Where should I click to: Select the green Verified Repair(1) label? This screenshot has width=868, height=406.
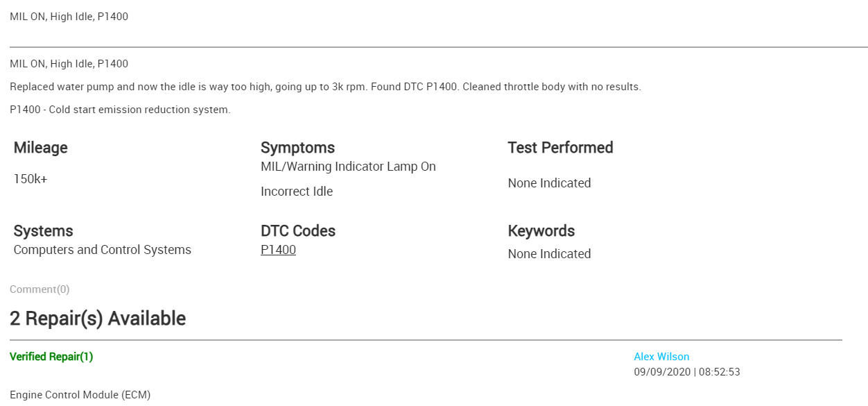tap(51, 357)
